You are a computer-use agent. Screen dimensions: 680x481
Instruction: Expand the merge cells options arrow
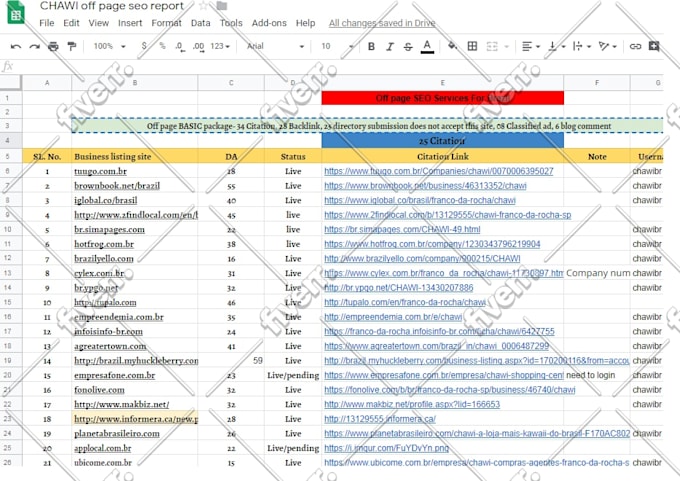tap(506, 46)
